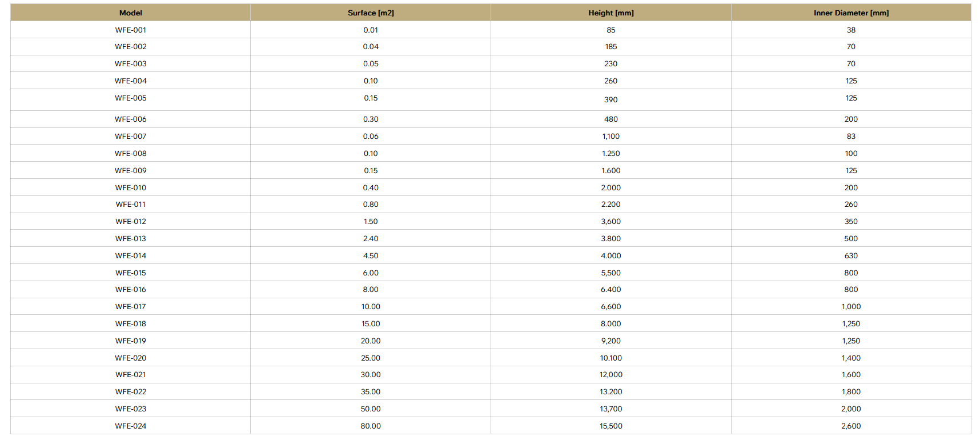Screen dimensions: 980x448
Task: Click the WFE-012 model cell
Action: coord(131,222)
